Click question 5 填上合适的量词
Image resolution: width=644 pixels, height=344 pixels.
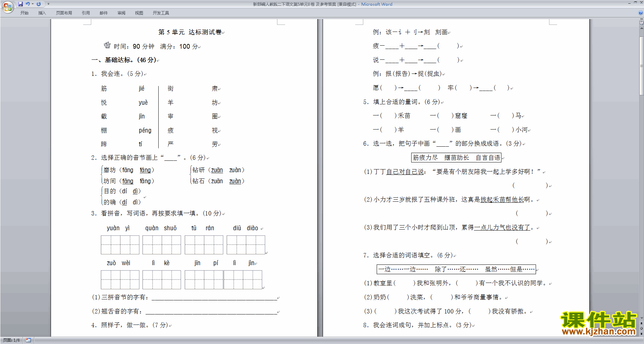point(401,102)
